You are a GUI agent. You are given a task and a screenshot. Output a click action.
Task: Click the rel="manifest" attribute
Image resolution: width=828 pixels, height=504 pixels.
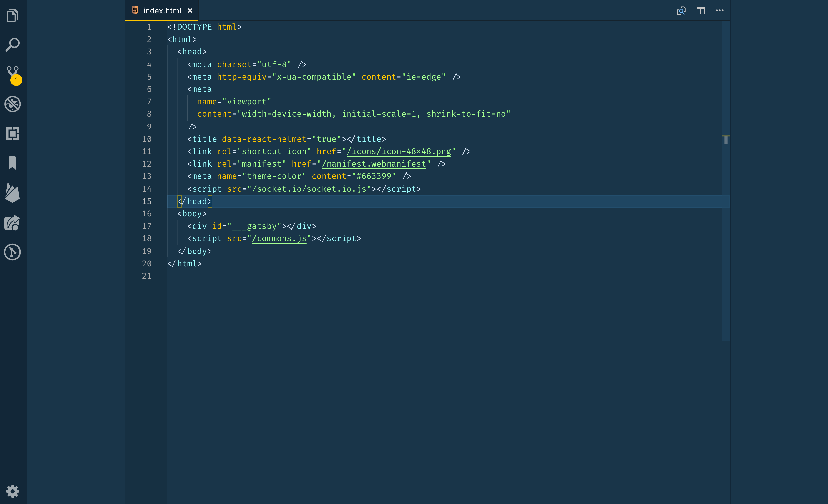point(252,164)
